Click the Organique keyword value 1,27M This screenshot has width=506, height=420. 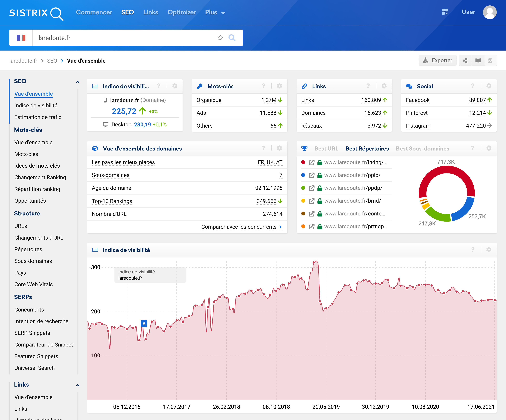pyautogui.click(x=269, y=100)
